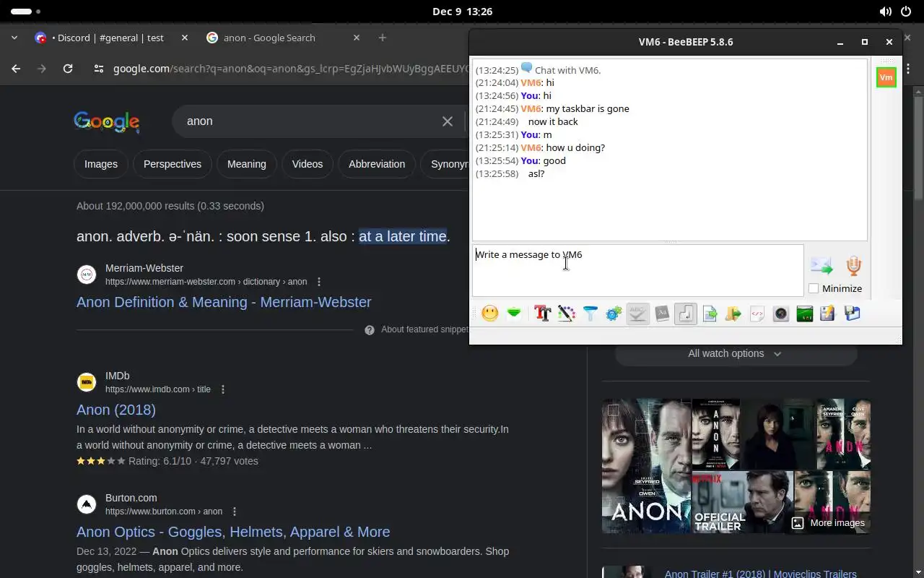Click the green chalkboard icon in BeeBEEP toolbar

[x=805, y=314]
